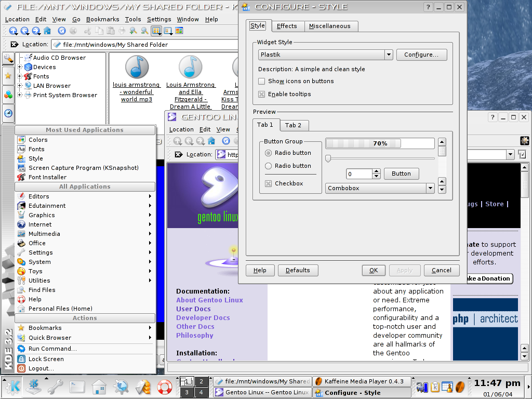Viewport: 532px width, 399px height.
Task: Open help lifebuoy icon on panel
Action: click(165, 387)
